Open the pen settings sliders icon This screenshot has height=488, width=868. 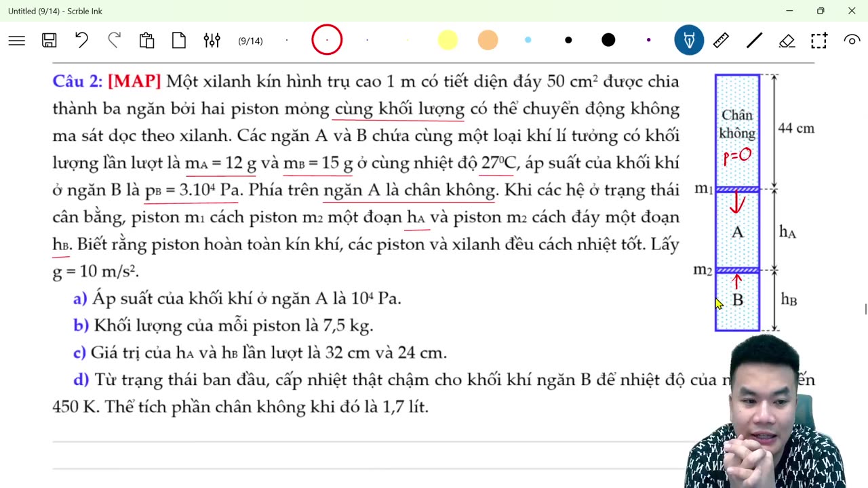pyautogui.click(x=212, y=41)
